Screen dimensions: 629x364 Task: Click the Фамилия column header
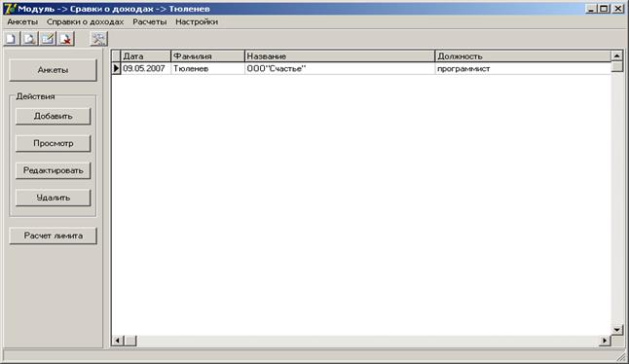pyautogui.click(x=207, y=56)
